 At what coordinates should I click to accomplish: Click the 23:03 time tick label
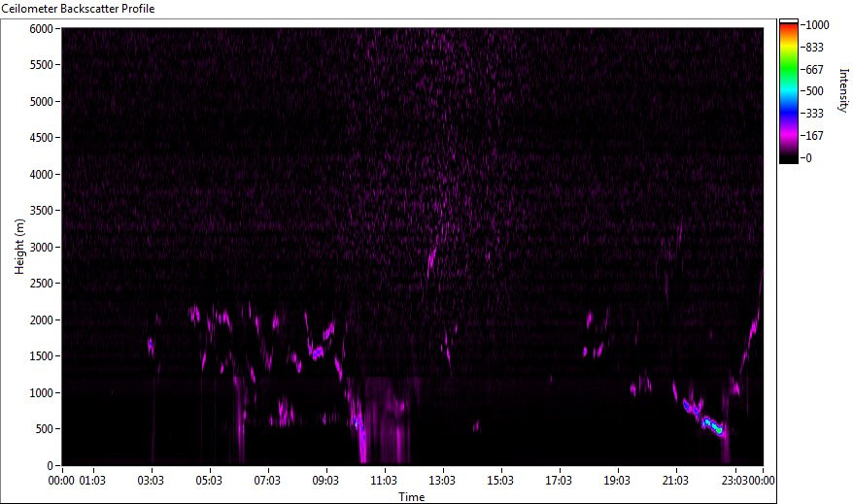[x=735, y=481]
